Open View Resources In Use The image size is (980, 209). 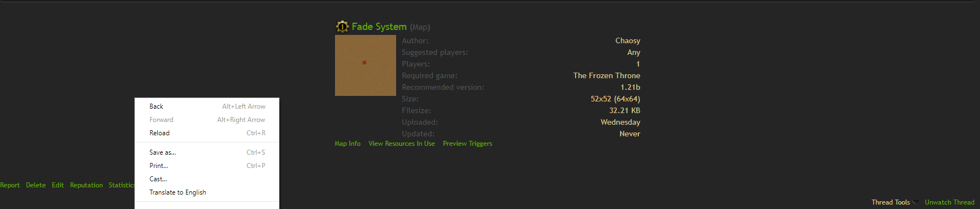click(x=402, y=144)
